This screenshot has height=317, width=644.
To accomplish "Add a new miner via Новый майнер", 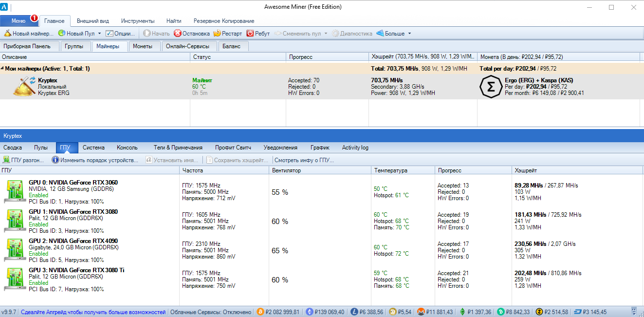I will (29, 34).
